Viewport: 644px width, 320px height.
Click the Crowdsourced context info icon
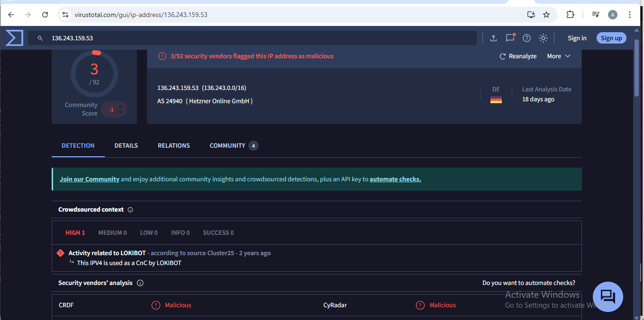click(x=130, y=210)
